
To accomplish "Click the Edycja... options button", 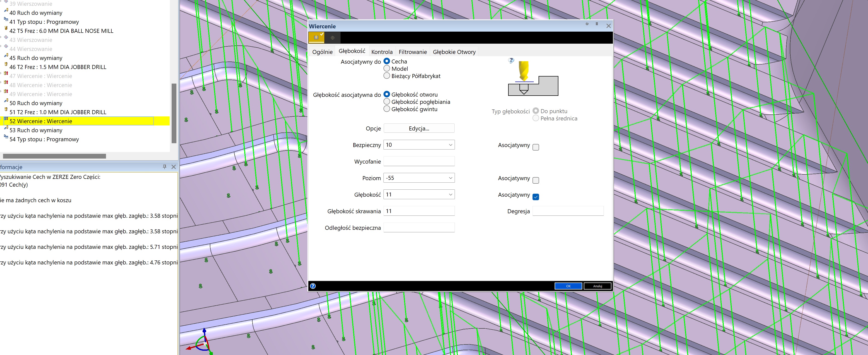I will (x=419, y=128).
